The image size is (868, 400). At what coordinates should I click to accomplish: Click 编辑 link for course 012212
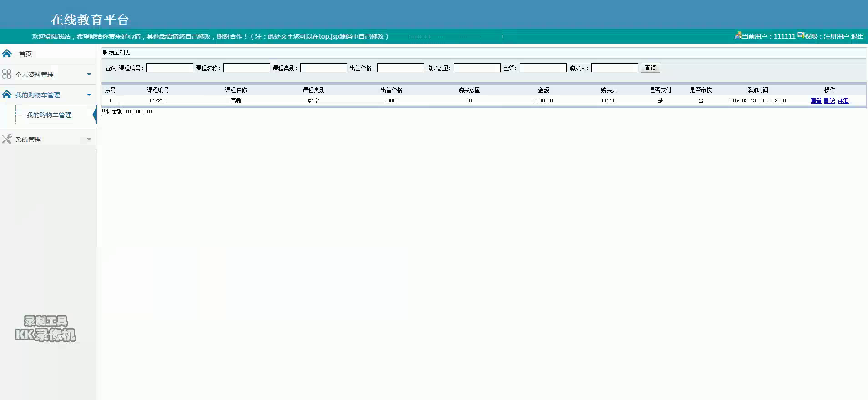(816, 100)
